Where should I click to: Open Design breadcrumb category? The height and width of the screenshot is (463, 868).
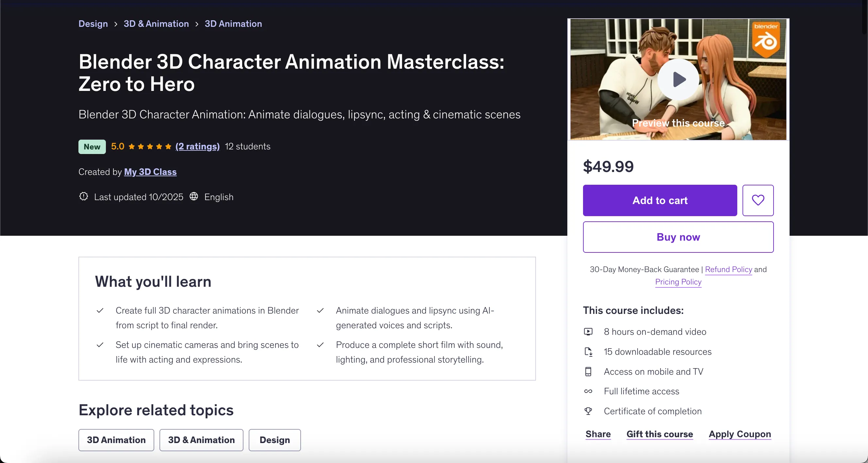tap(93, 24)
